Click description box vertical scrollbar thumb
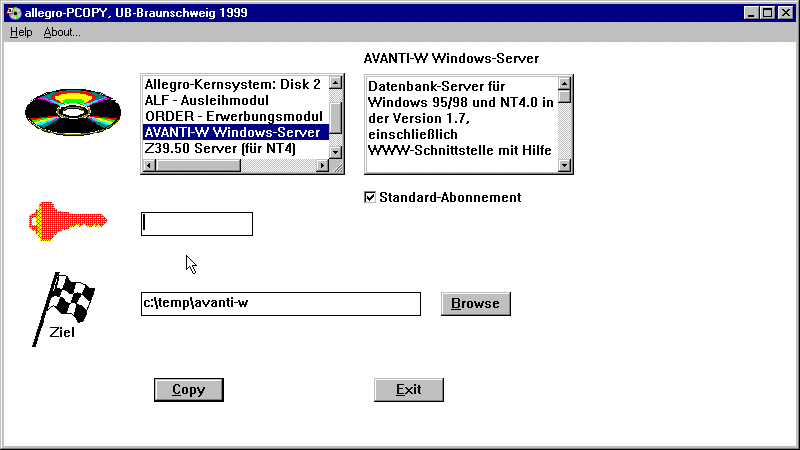The width and height of the screenshot is (800, 450). [x=564, y=96]
